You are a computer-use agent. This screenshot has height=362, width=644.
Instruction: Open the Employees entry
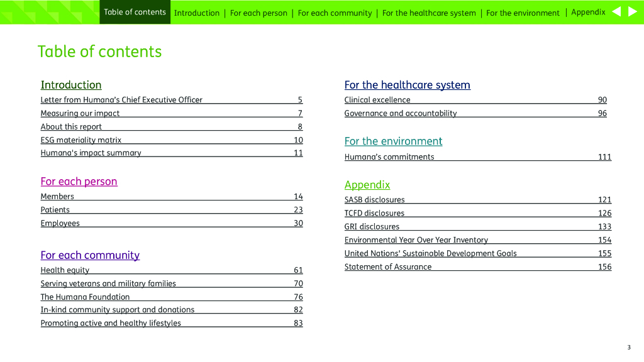point(172,223)
